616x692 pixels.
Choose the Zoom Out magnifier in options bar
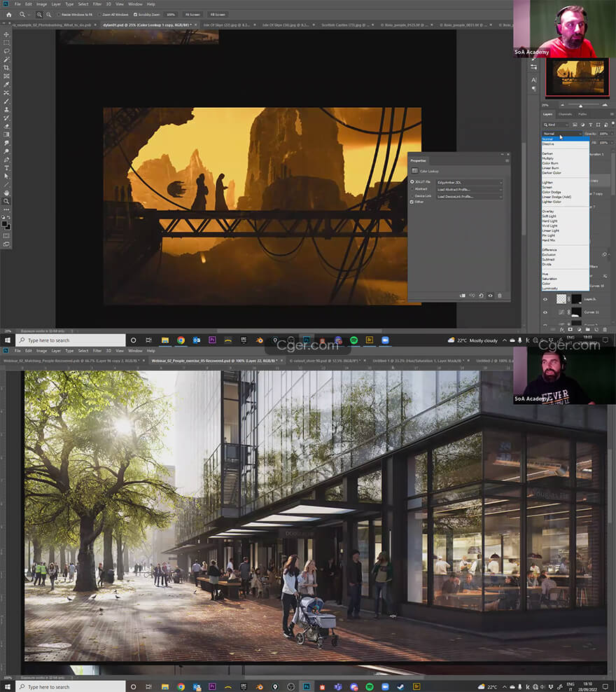(x=48, y=15)
